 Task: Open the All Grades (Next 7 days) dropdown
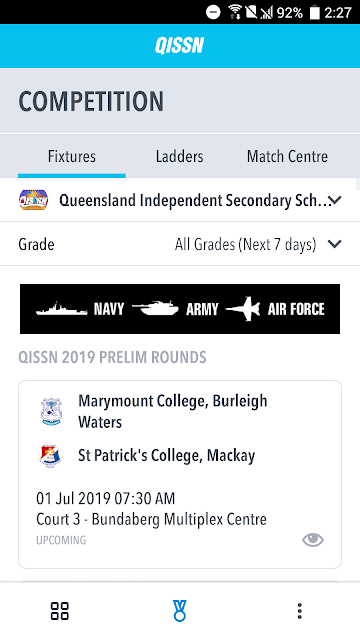[245, 244]
